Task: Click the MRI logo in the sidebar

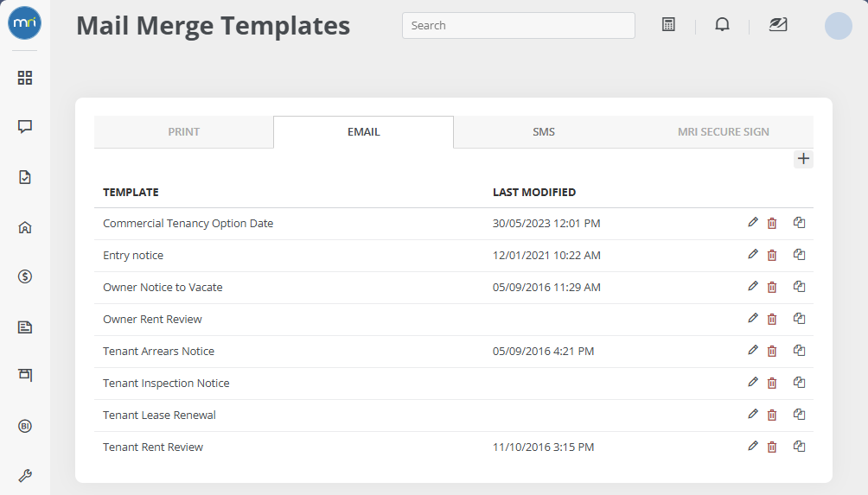Action: tap(24, 22)
